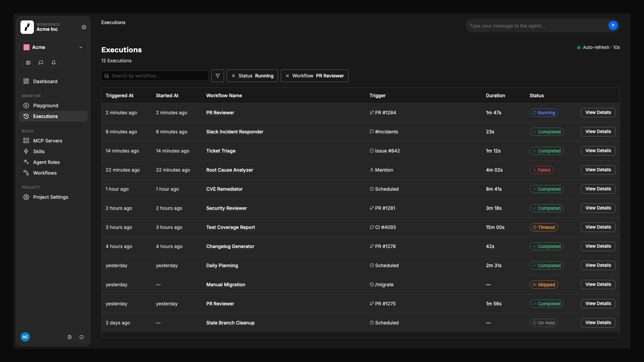Remove the Status Running filter
This screenshot has width=644, height=362.
click(233, 76)
